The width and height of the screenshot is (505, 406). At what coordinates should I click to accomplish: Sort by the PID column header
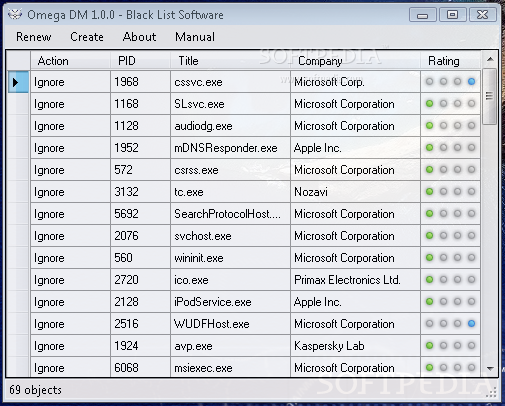pyautogui.click(x=140, y=61)
